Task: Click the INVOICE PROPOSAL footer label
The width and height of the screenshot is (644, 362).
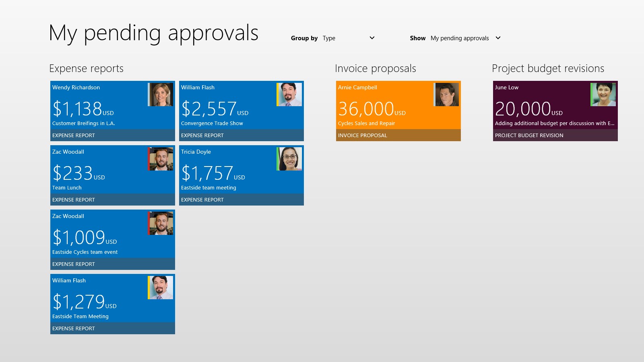Action: click(x=362, y=136)
